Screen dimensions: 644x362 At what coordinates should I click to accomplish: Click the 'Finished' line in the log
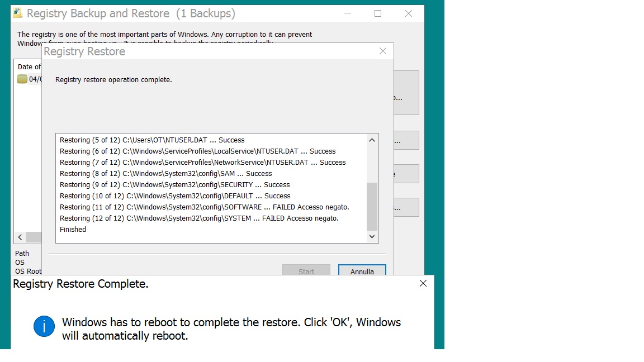point(73,230)
